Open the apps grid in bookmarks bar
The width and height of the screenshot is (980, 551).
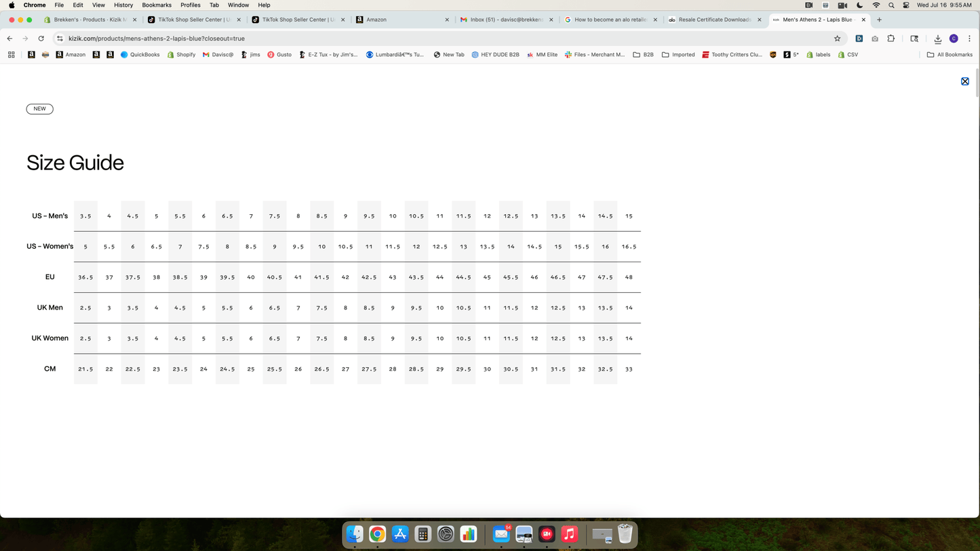coord(12,55)
